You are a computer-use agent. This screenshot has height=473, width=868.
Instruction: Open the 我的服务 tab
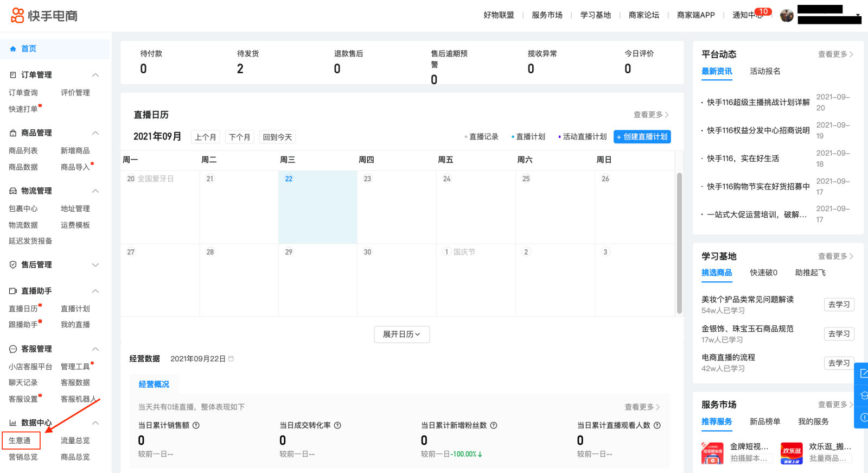tap(813, 421)
